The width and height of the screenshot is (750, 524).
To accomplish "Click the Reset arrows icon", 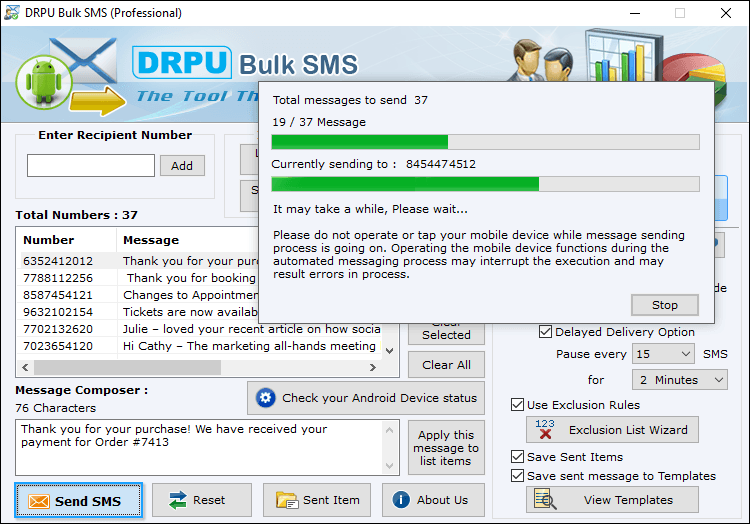I will [x=177, y=500].
